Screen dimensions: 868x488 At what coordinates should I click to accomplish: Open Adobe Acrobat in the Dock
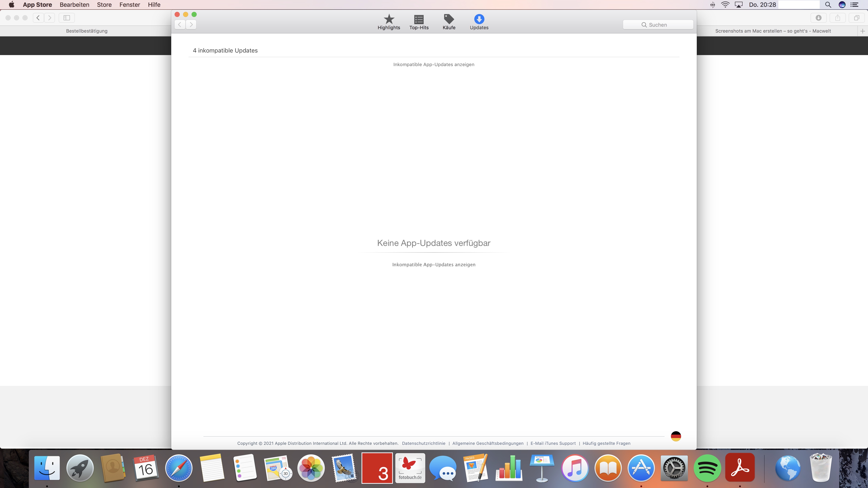pos(740,468)
